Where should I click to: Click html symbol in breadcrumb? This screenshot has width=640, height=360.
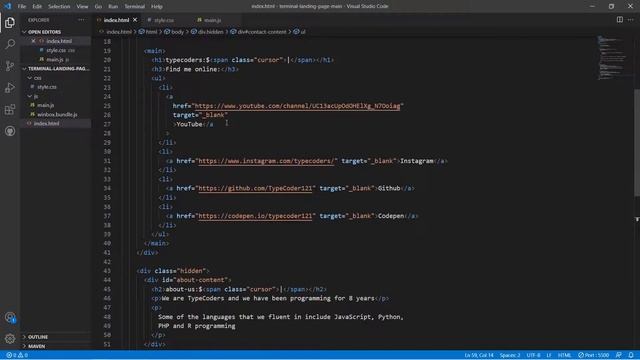pyautogui.click(x=148, y=32)
